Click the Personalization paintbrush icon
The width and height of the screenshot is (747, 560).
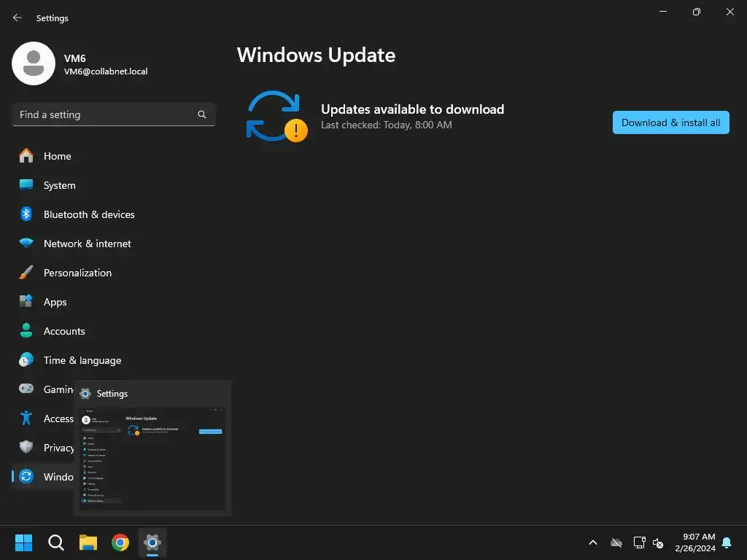[26, 273]
